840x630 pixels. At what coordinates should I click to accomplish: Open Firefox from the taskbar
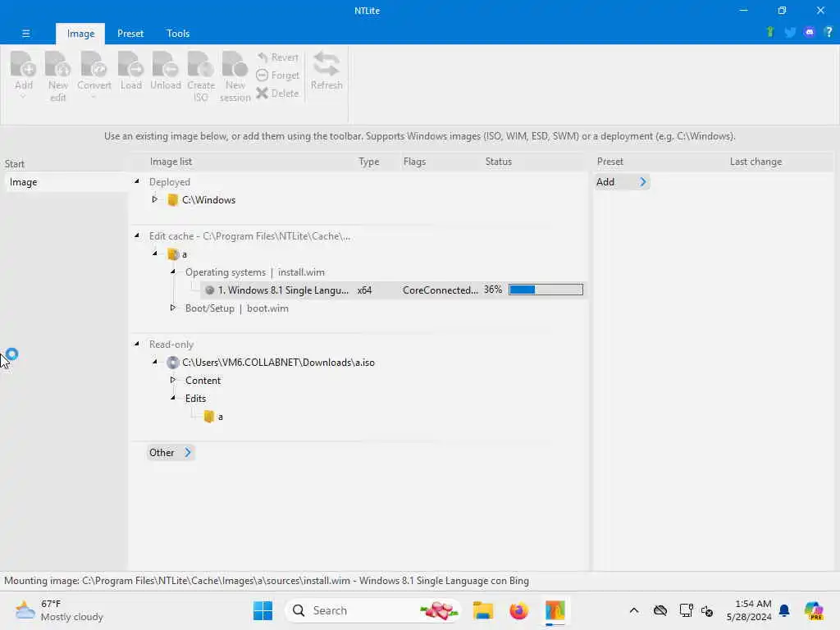pos(518,610)
